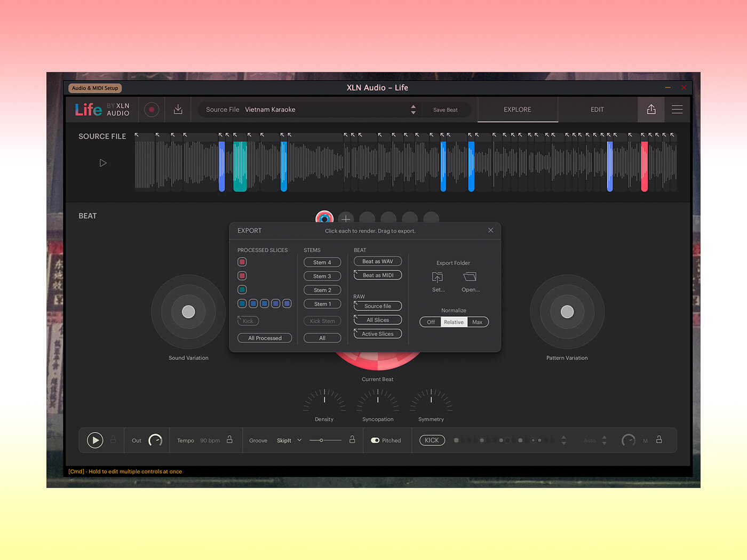Render Stem 2
747x560 pixels.
(x=322, y=290)
